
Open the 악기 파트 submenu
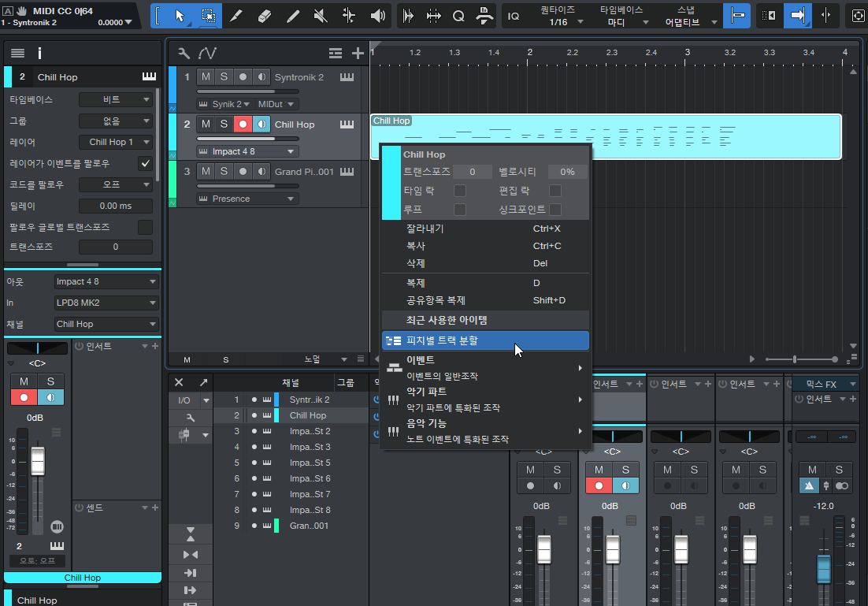point(485,400)
